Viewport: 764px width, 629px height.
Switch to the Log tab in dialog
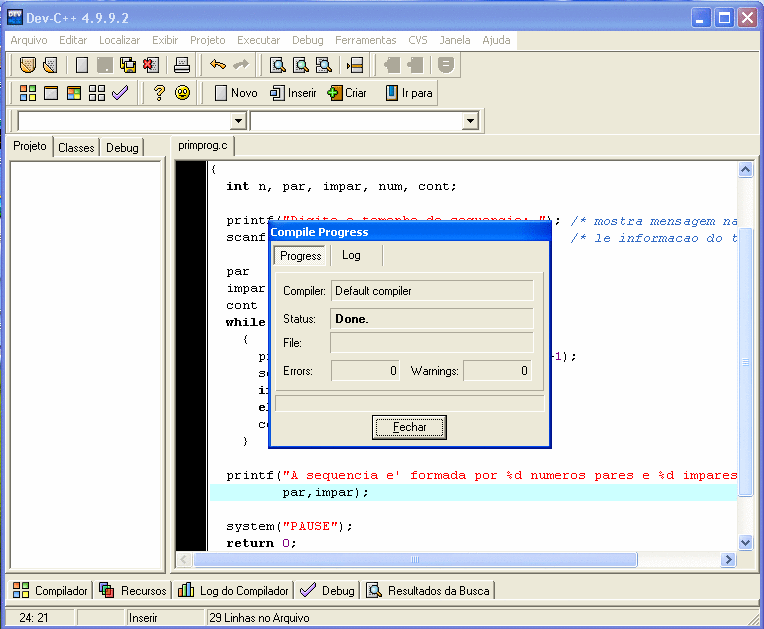(351, 255)
